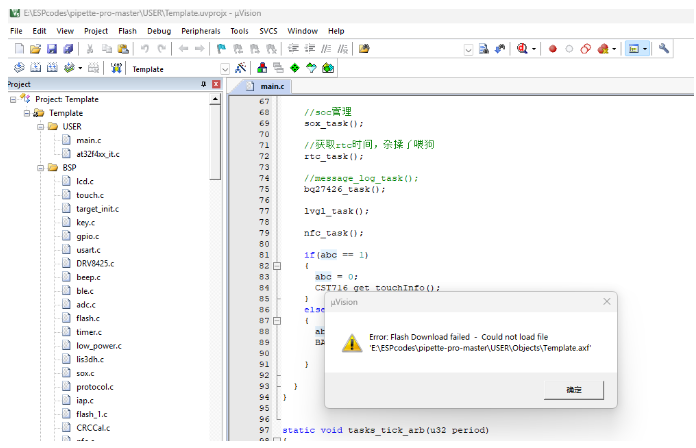Click the lvgl_task(); code line
This screenshot has height=448, width=696.
coord(336,211)
